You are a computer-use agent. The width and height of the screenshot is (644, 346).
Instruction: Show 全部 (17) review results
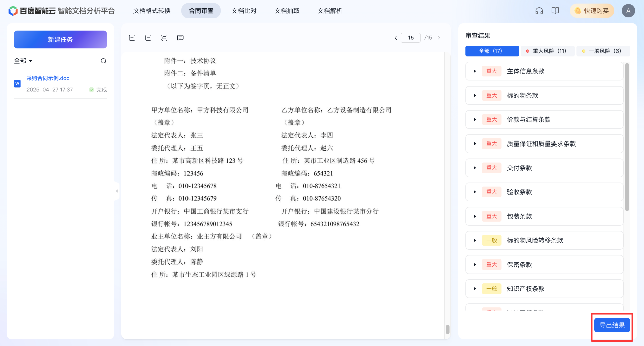(x=492, y=51)
